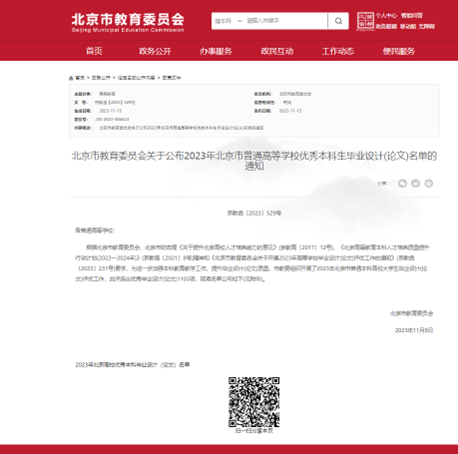Click second share icon (Weibo)
Viewport: 458px width, 454px height.
tap(416, 183)
